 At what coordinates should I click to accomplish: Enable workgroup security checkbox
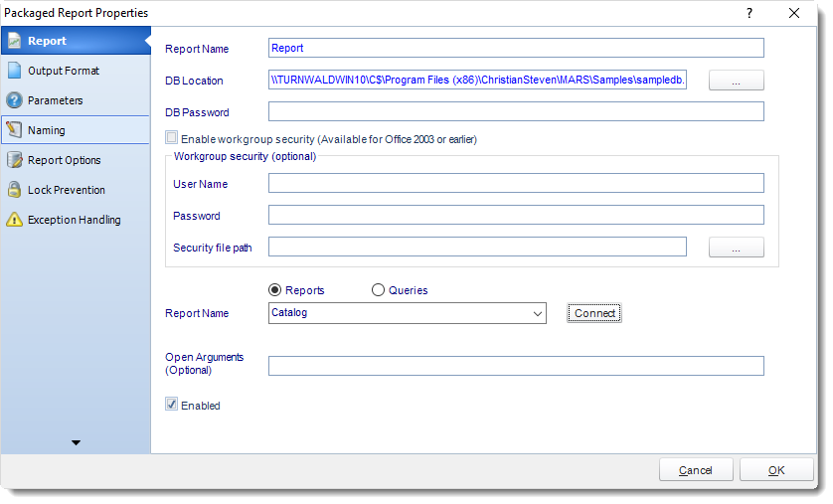(171, 138)
